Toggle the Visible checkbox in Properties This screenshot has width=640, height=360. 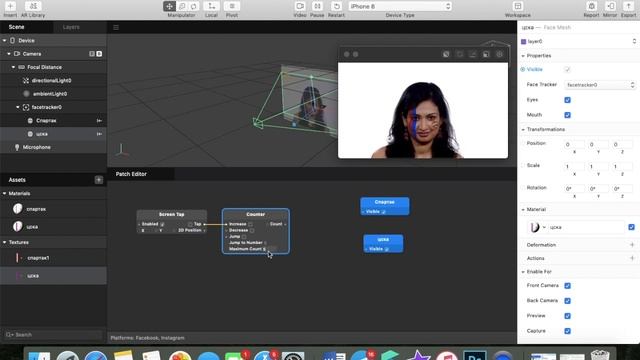(x=567, y=69)
